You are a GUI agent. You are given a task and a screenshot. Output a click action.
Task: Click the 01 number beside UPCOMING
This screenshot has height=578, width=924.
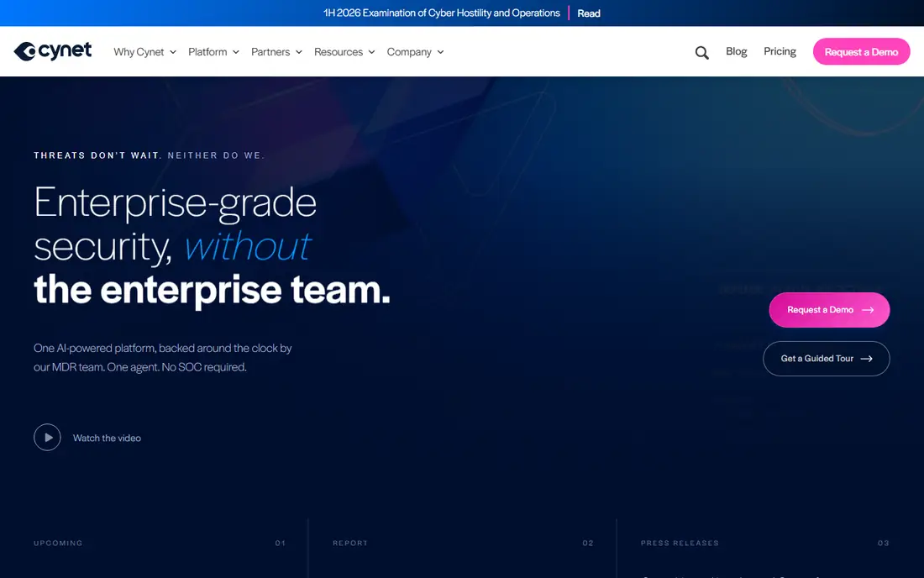[281, 544]
